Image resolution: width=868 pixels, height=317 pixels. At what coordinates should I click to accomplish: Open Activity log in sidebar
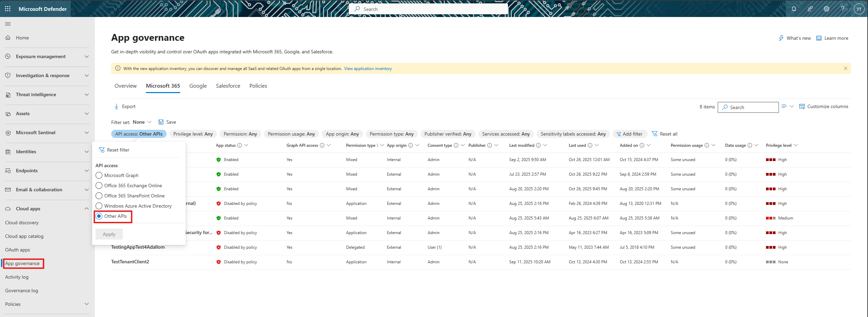(x=17, y=277)
